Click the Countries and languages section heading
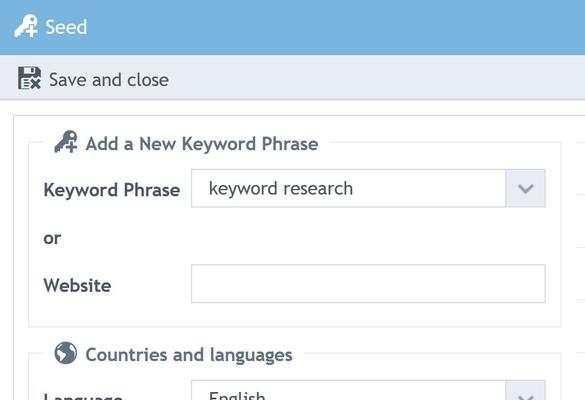The width and height of the screenshot is (585, 400). [189, 355]
